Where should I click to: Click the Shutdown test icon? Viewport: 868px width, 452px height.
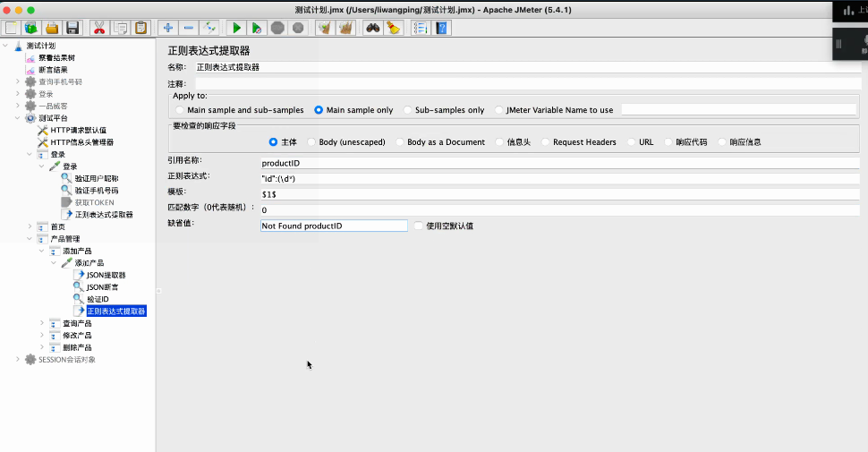click(298, 28)
